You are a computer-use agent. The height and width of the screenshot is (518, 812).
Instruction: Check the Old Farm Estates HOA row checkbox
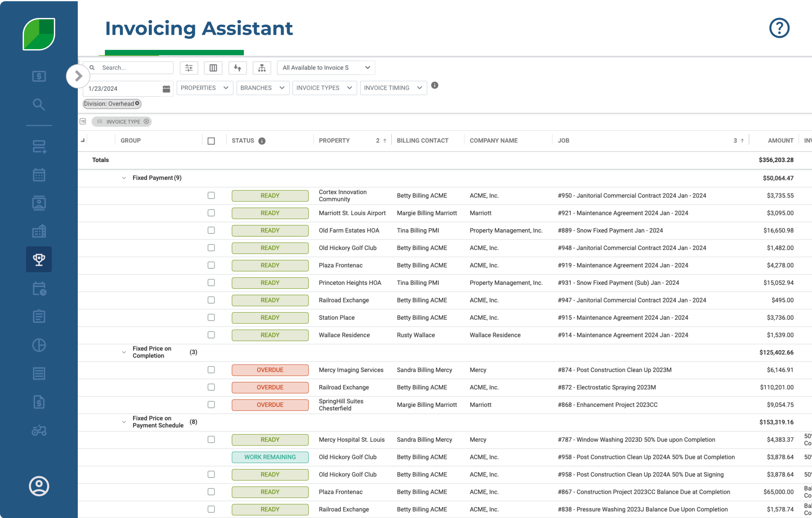211,230
